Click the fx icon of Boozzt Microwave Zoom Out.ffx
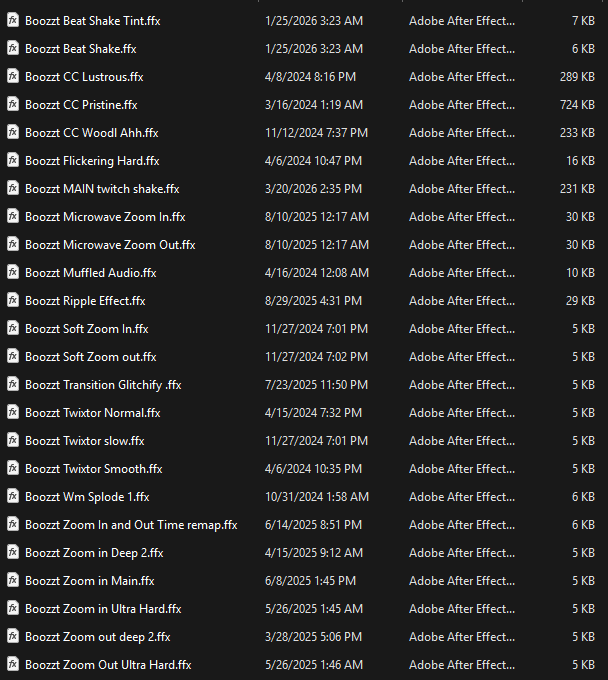608x680 pixels. coord(13,244)
